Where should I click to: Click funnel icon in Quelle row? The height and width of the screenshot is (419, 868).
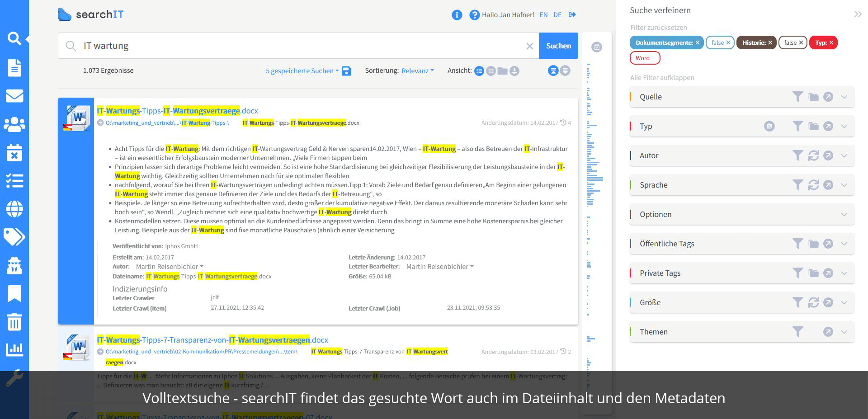(798, 97)
